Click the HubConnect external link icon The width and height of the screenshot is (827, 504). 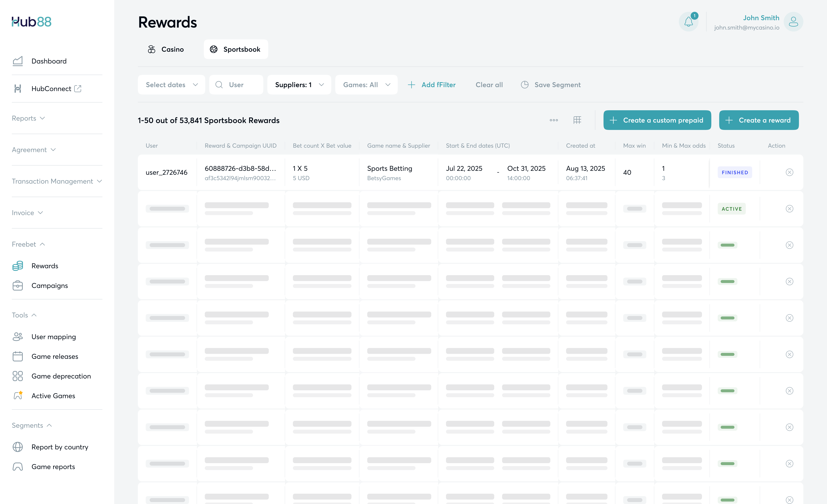coord(77,89)
